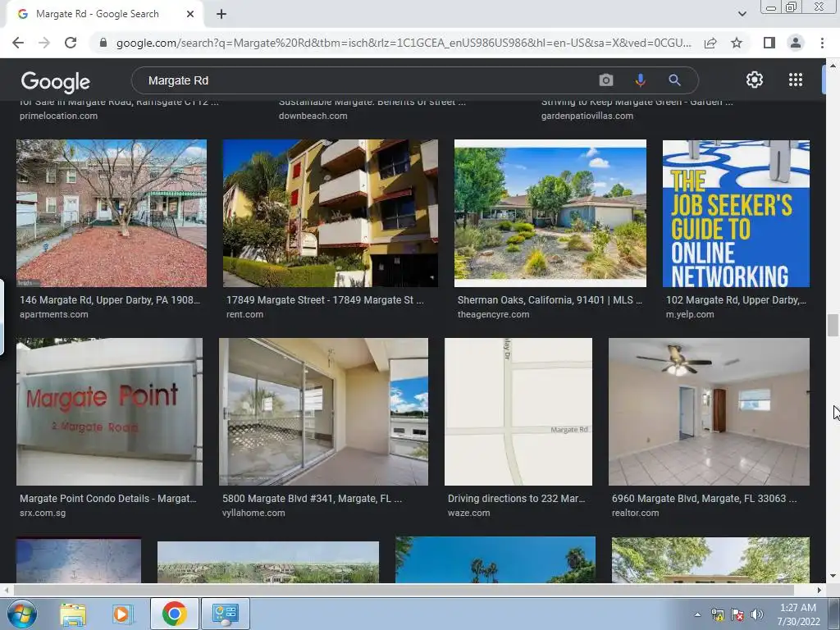Visit the apartments.com source link
840x630 pixels.
click(x=53, y=314)
